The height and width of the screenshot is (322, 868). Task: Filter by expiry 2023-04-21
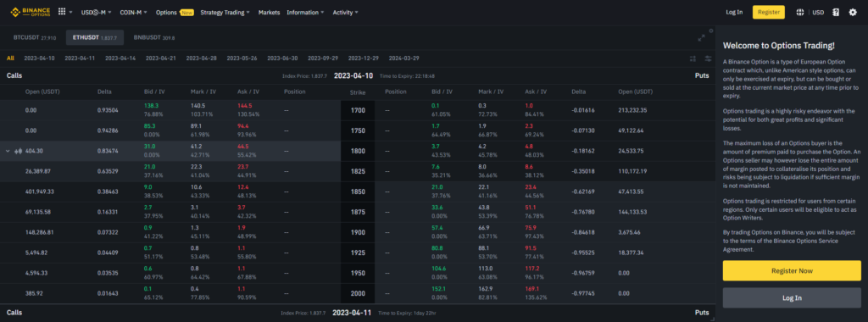click(160, 58)
